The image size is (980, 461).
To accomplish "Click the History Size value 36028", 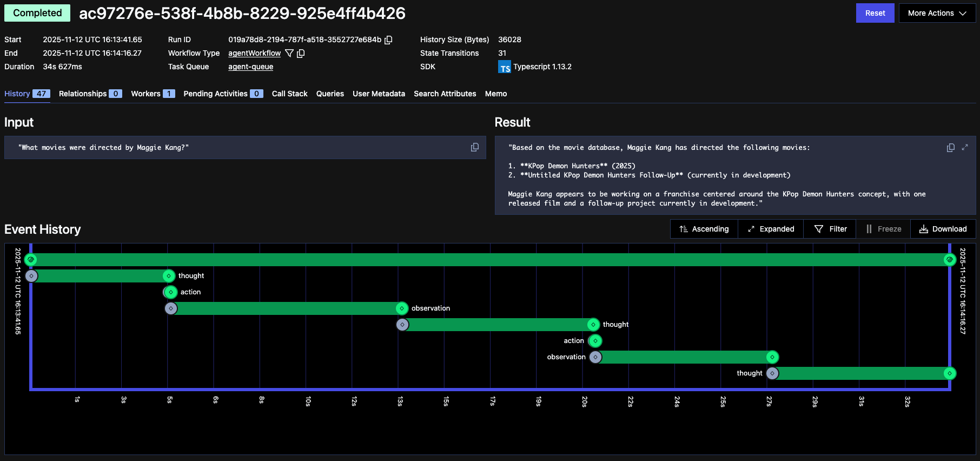I will pos(509,39).
